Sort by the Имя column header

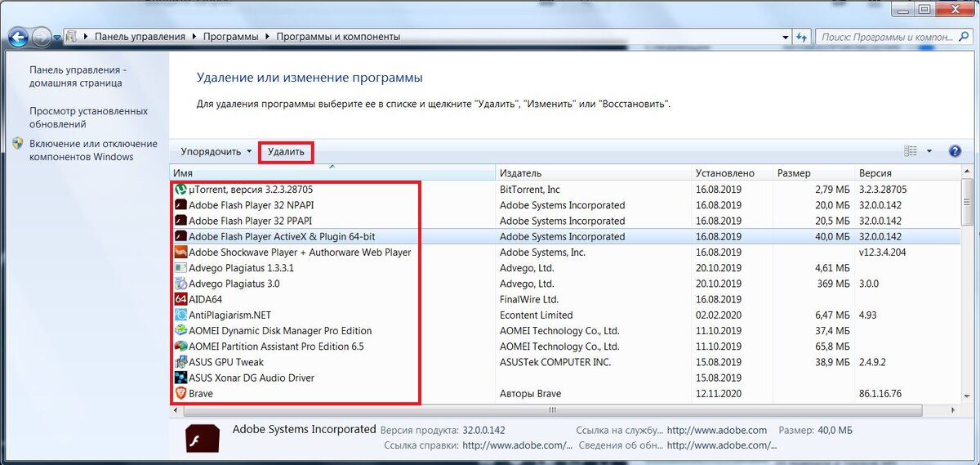332,173
